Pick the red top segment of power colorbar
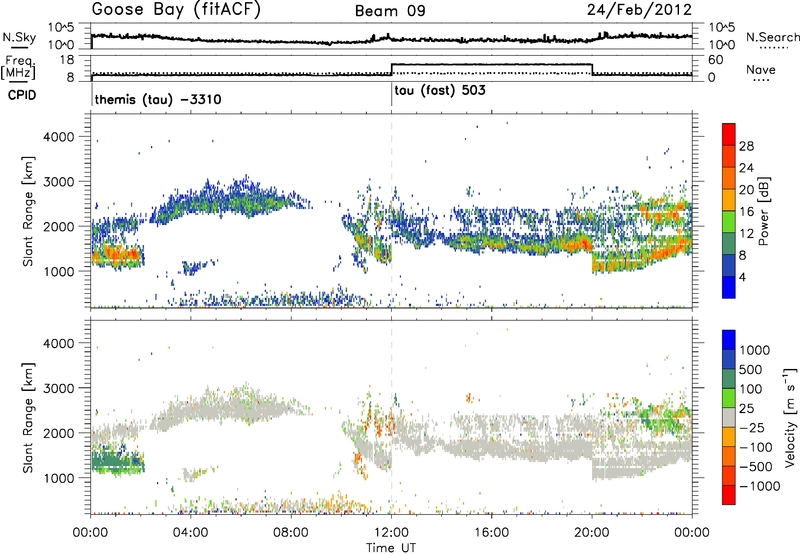Viewport: 800px width, 554px height. [729, 134]
